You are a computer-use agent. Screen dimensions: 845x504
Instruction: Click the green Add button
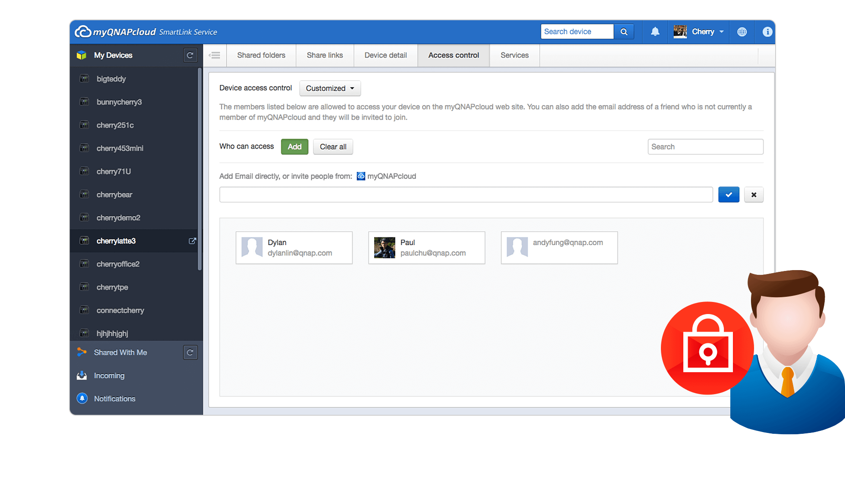pos(294,147)
